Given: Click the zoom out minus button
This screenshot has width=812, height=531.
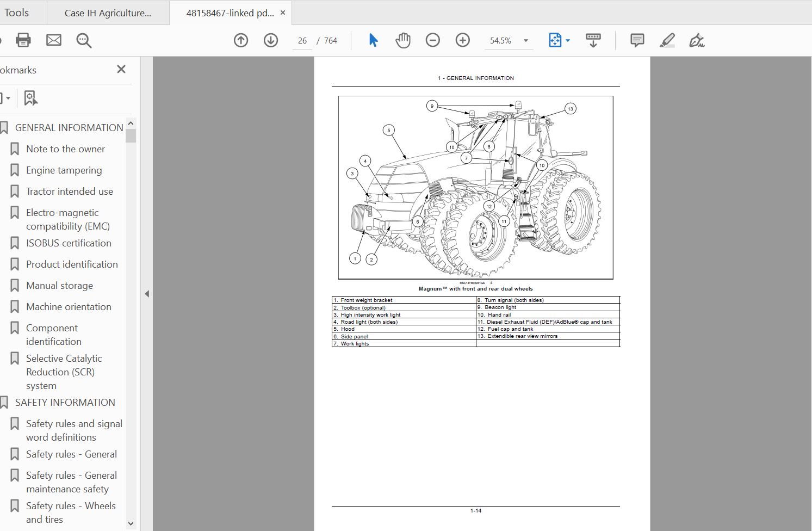Looking at the screenshot, I should click(x=433, y=40).
